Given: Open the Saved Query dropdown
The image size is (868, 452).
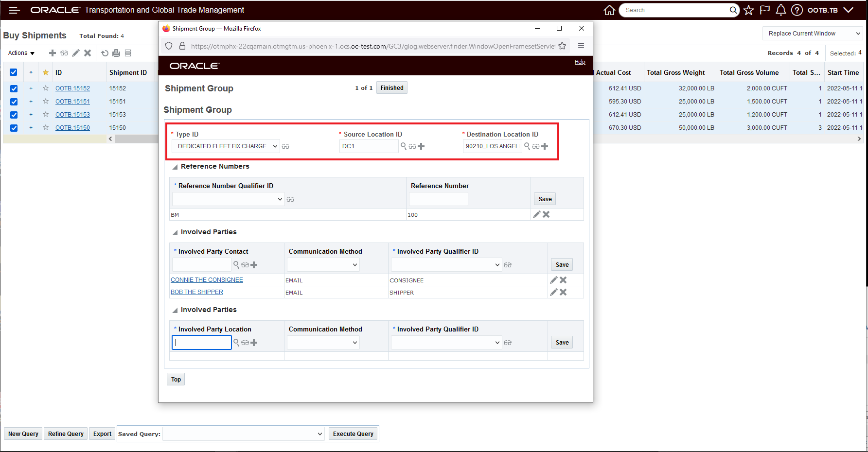Looking at the screenshot, I should click(244, 434).
